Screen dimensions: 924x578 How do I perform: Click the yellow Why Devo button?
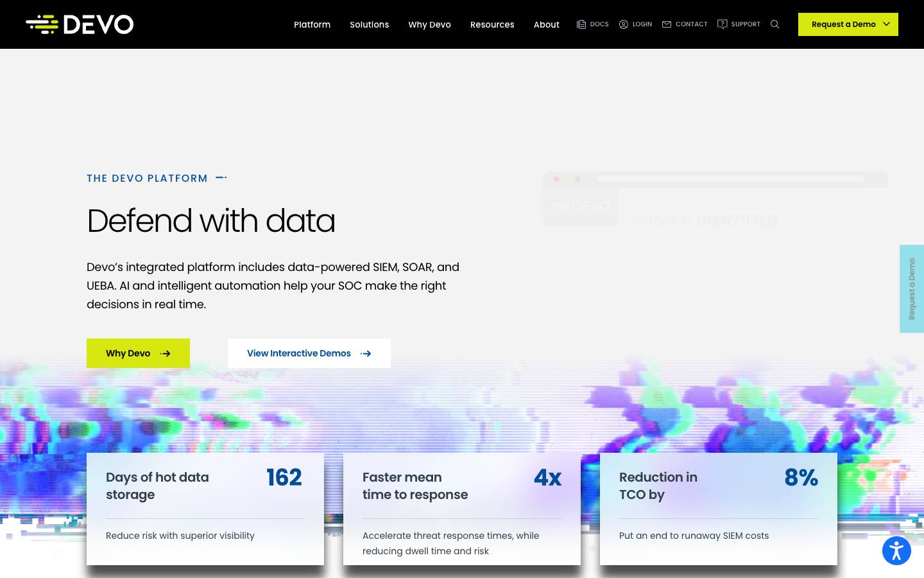(138, 353)
